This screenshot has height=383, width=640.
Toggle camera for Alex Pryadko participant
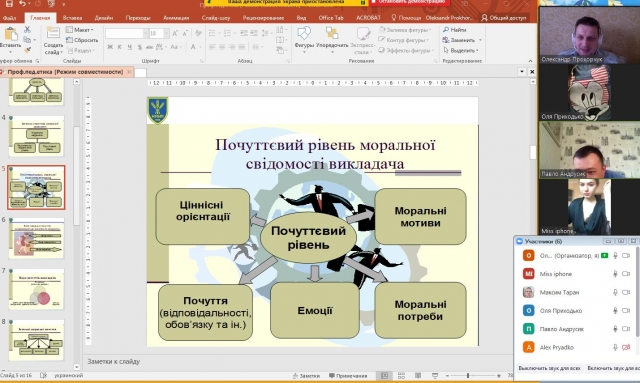626,347
